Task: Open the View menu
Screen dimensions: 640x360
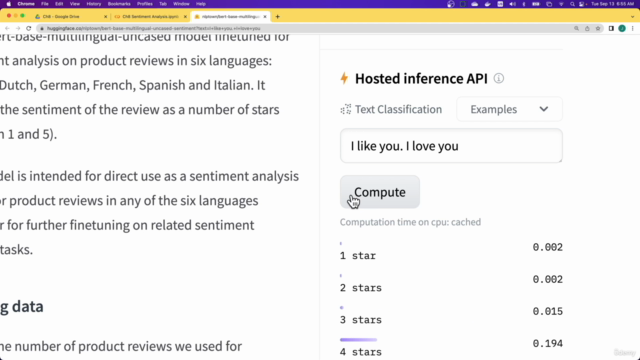Action: (x=75, y=4)
